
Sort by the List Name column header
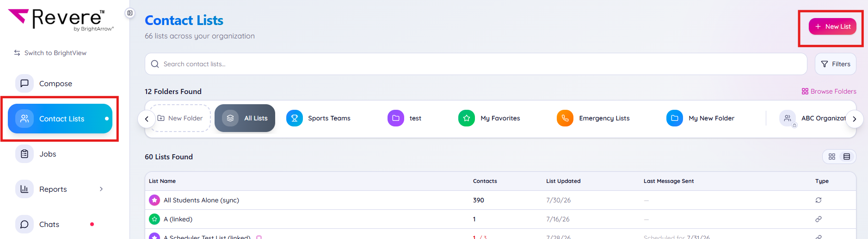click(162, 181)
